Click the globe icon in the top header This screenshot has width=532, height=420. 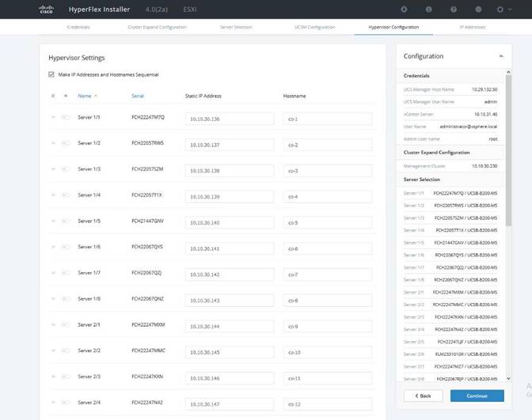[478, 9]
